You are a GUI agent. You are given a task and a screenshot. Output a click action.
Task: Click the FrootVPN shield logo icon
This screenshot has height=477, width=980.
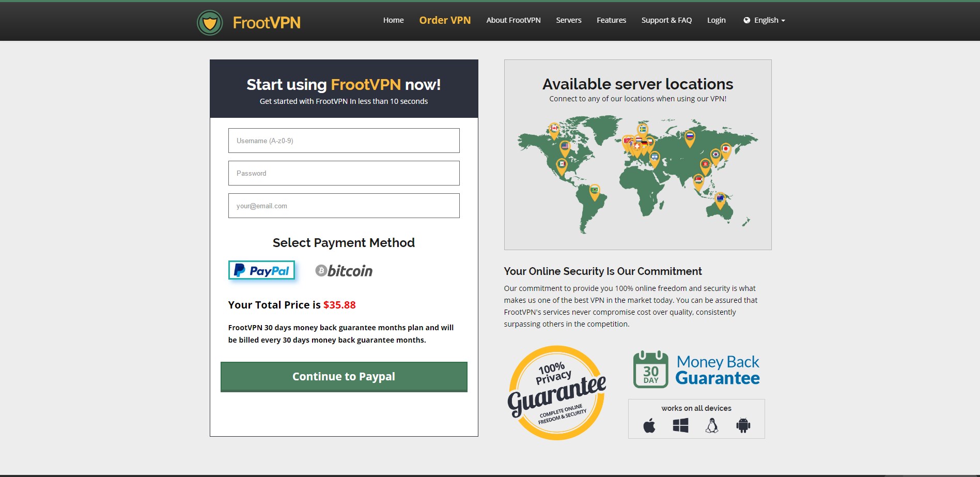pyautogui.click(x=210, y=22)
